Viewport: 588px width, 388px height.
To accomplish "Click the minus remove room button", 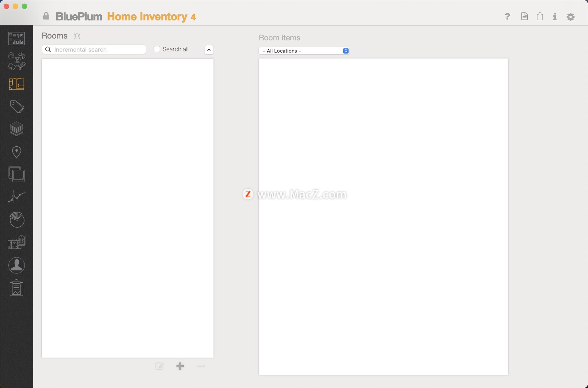I will 201,366.
